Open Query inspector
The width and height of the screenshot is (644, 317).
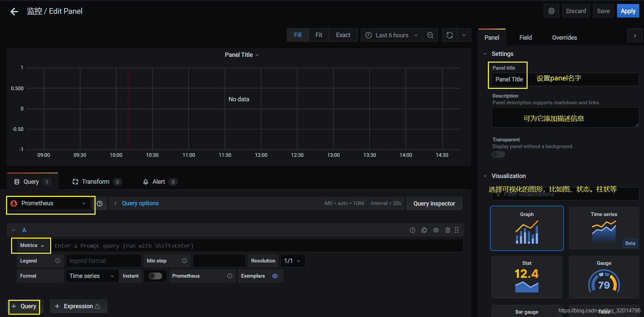tap(434, 204)
